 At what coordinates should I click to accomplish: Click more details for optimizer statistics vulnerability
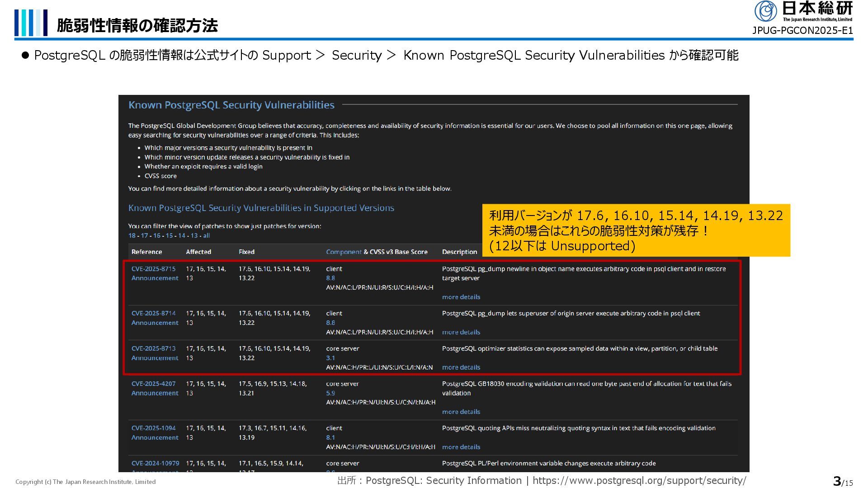[x=461, y=367]
